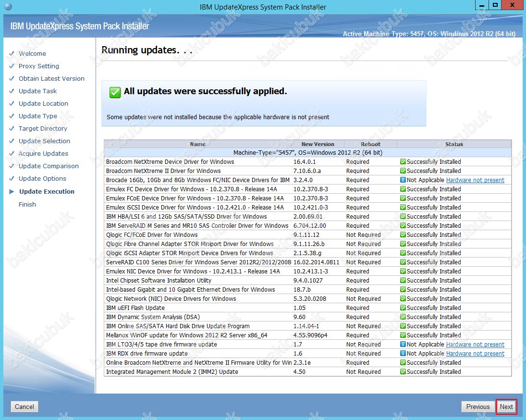Click info icon for IBM LTO3/4/5 tape row

click(x=403, y=345)
